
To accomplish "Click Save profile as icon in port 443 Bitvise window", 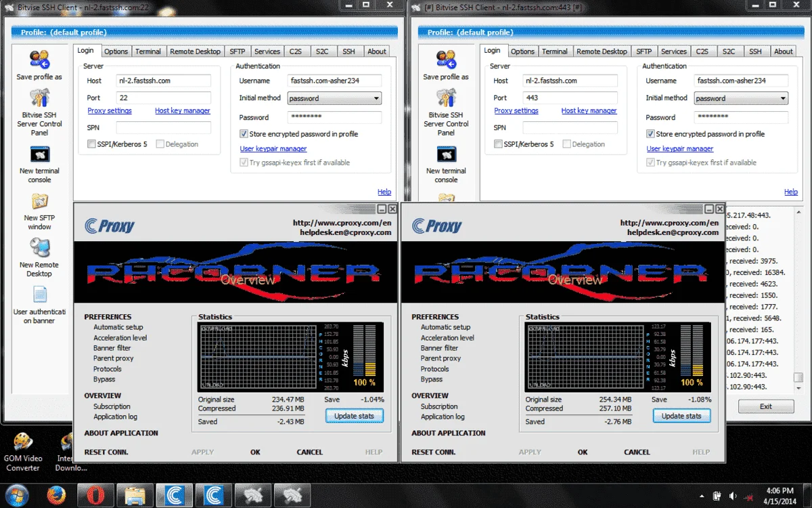I will click(446, 60).
